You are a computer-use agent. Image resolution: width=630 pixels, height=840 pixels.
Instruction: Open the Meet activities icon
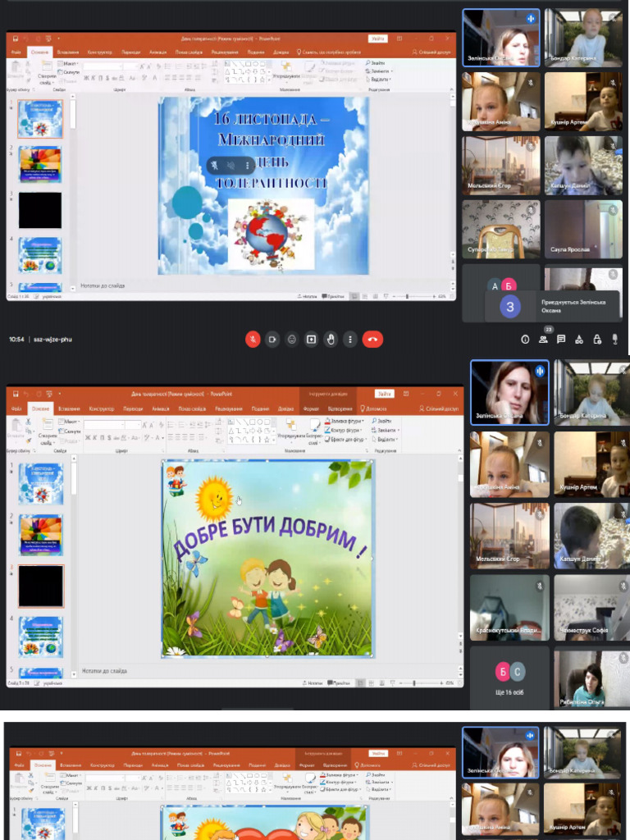point(579,339)
